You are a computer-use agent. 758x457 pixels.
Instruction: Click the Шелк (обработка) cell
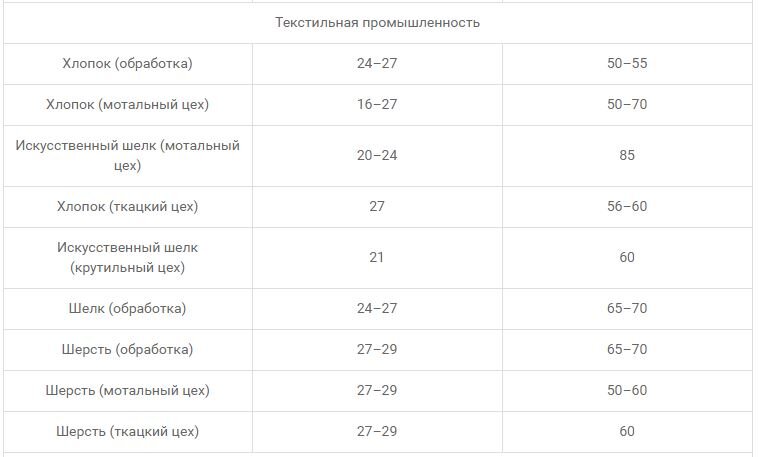(128, 309)
